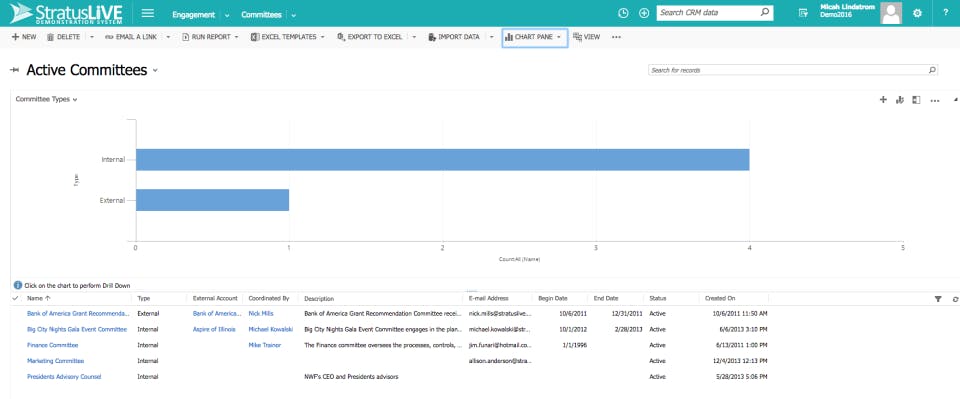Image resolution: width=960 pixels, height=399 pixels.
Task: Click the CRM search magnifier icon
Action: click(x=765, y=12)
